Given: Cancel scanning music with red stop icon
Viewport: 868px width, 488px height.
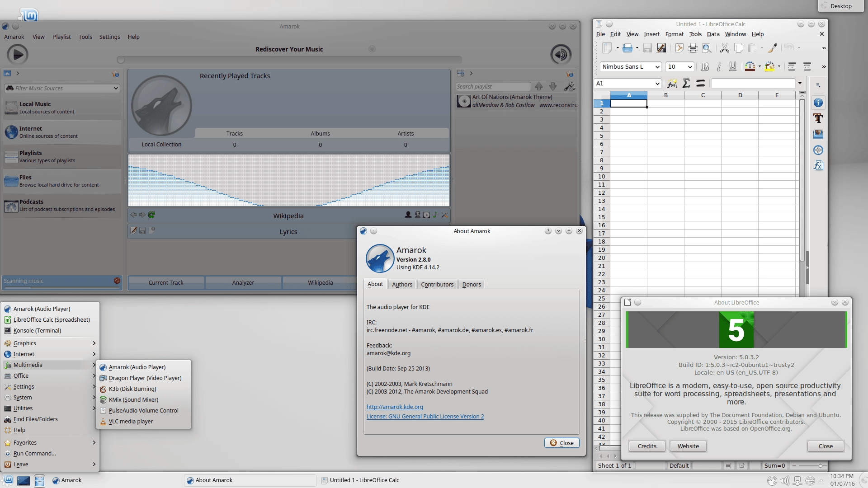Looking at the screenshot, I should [x=117, y=281].
